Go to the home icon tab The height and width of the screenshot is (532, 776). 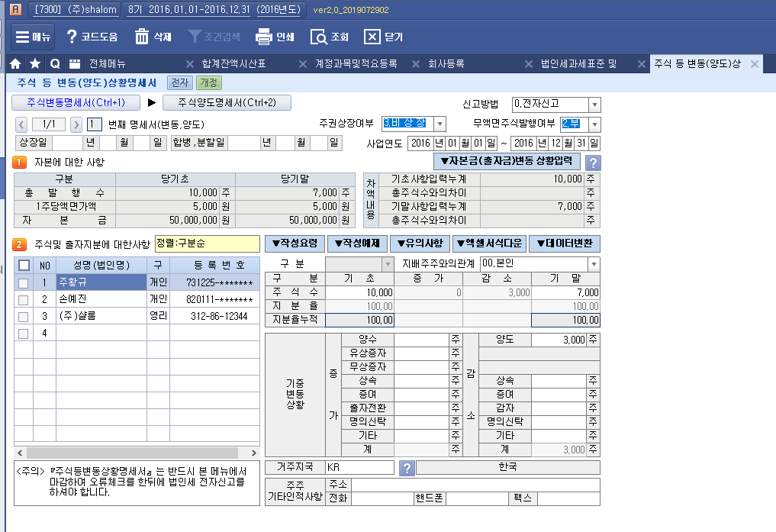(15, 63)
